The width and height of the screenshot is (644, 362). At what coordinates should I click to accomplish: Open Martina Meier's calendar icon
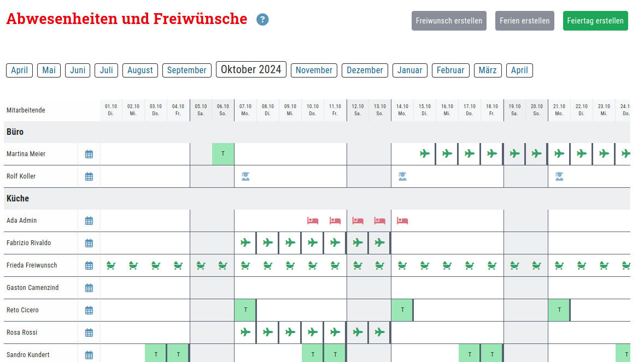point(89,154)
